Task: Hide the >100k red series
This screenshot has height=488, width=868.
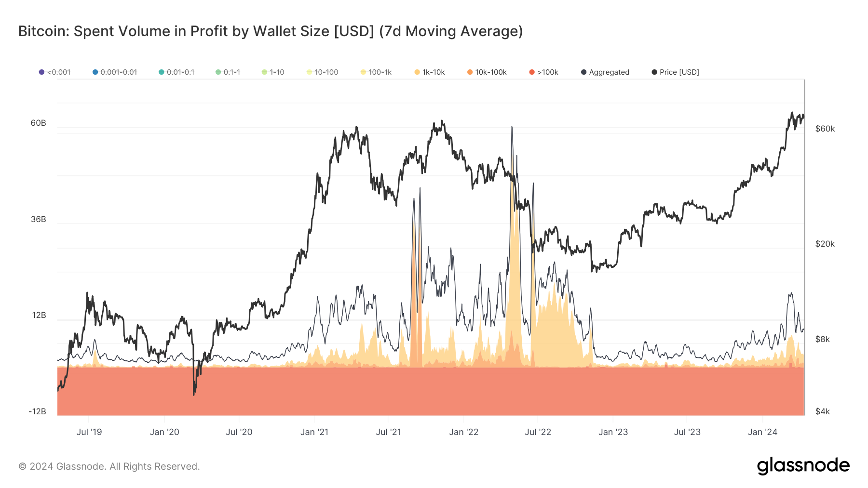Action: pos(543,72)
